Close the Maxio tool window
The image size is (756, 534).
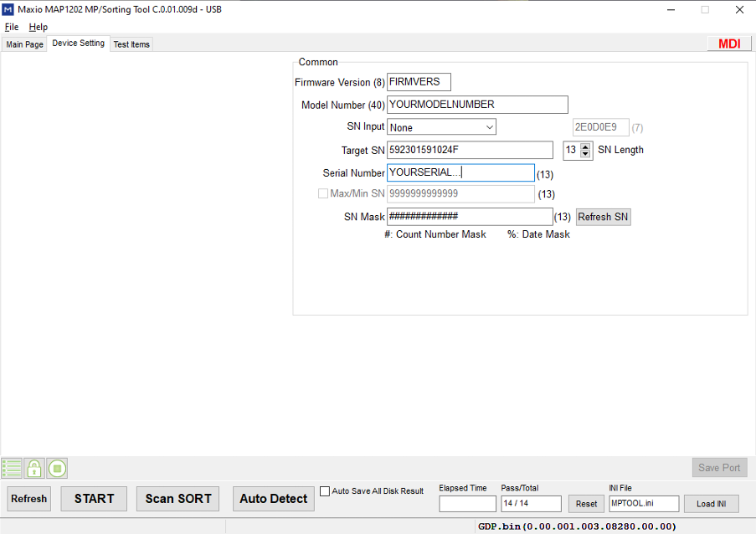coord(739,10)
